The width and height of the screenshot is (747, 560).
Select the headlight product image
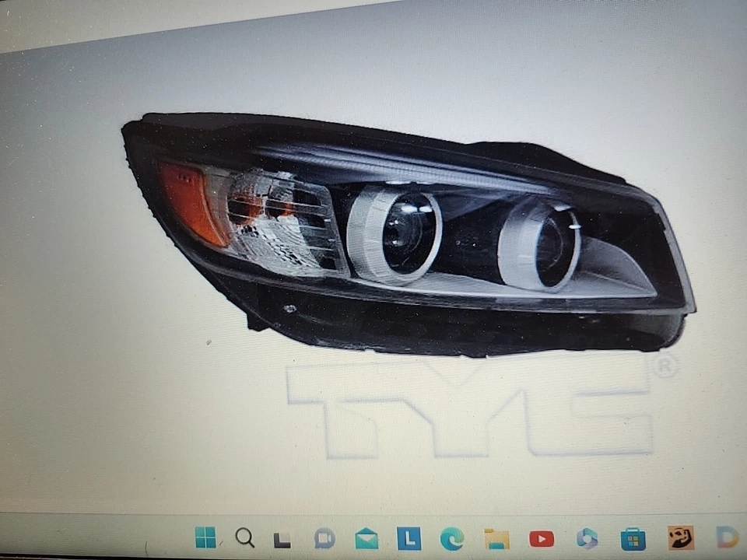click(x=405, y=226)
